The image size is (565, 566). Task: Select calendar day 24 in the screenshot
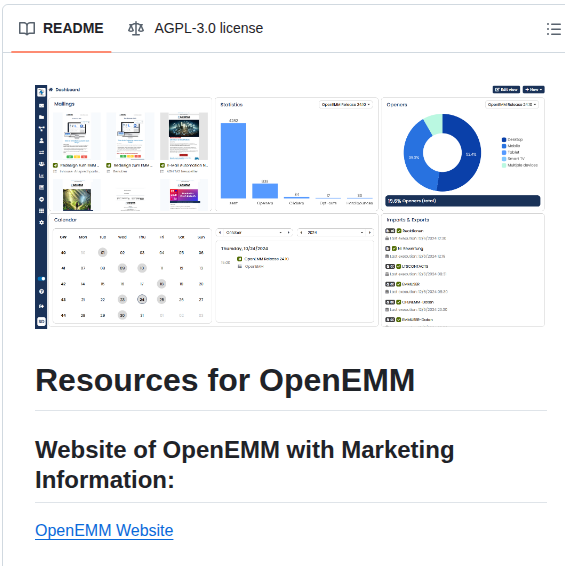point(142,299)
